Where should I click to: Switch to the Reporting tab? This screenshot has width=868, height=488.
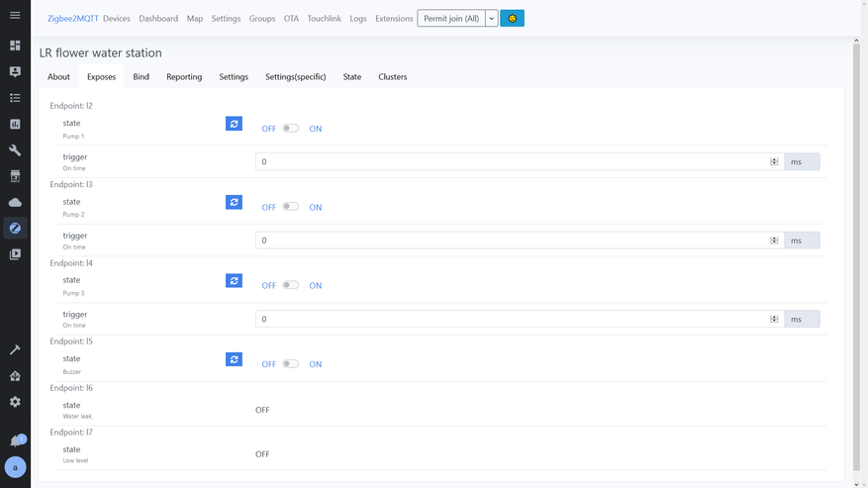(184, 76)
